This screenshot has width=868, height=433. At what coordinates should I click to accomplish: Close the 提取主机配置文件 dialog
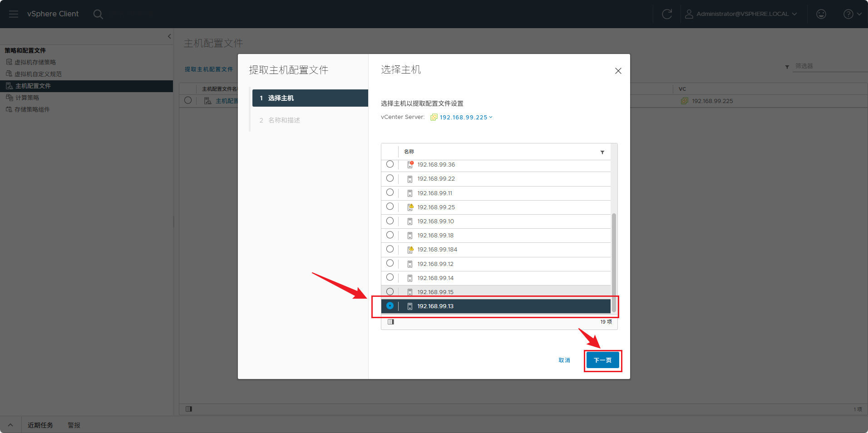click(x=618, y=71)
